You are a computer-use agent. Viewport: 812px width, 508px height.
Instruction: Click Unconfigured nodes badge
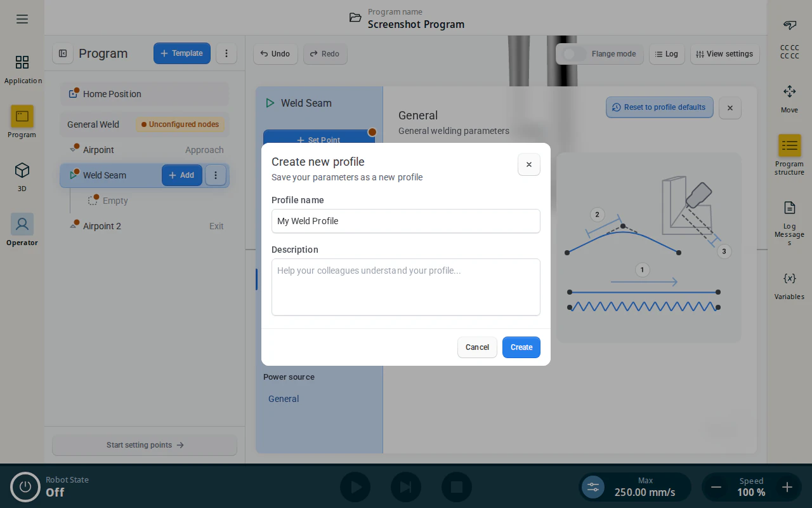(180, 124)
